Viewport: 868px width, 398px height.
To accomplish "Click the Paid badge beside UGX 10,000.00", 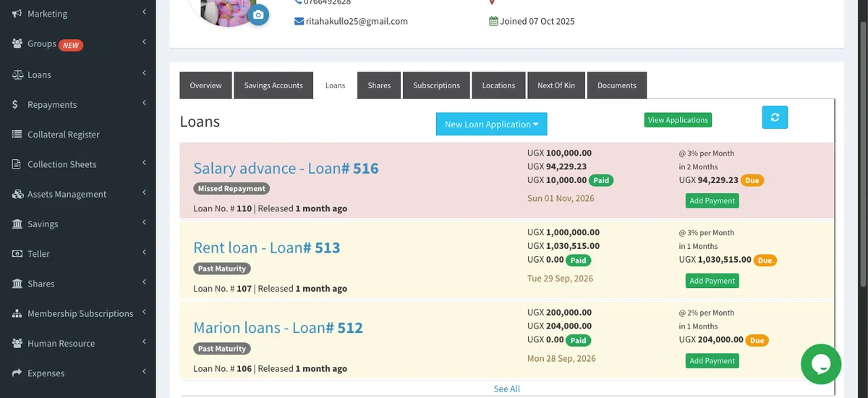I will tap(601, 180).
